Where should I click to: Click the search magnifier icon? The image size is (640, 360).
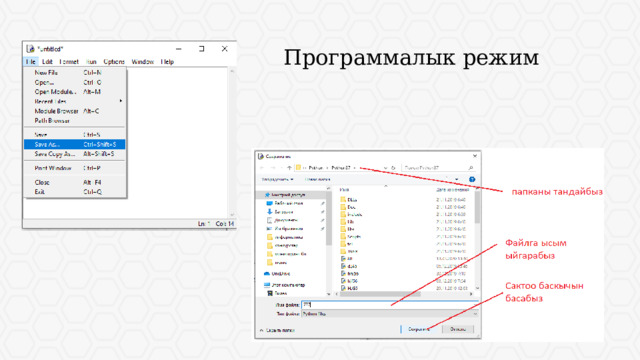pos(471,168)
